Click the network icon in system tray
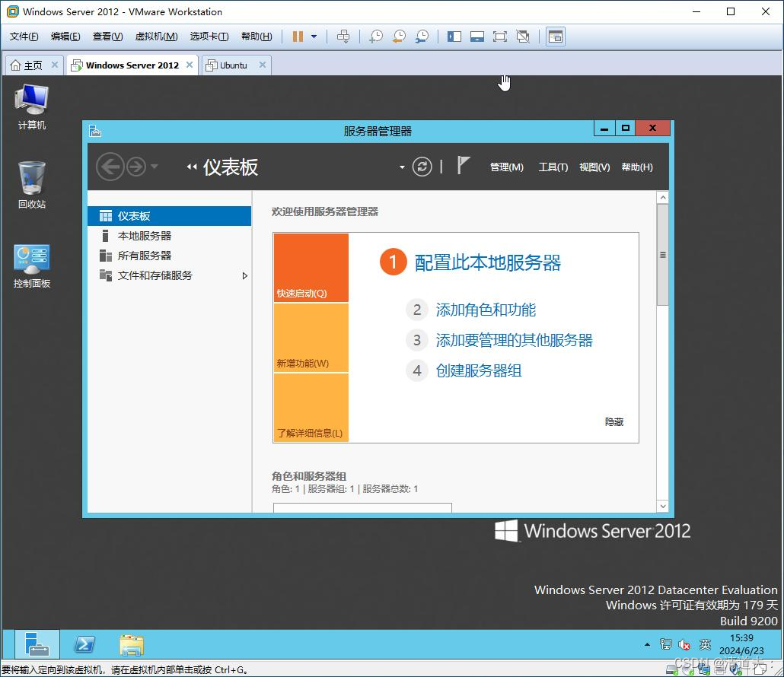This screenshot has width=784, height=677. pos(665,644)
